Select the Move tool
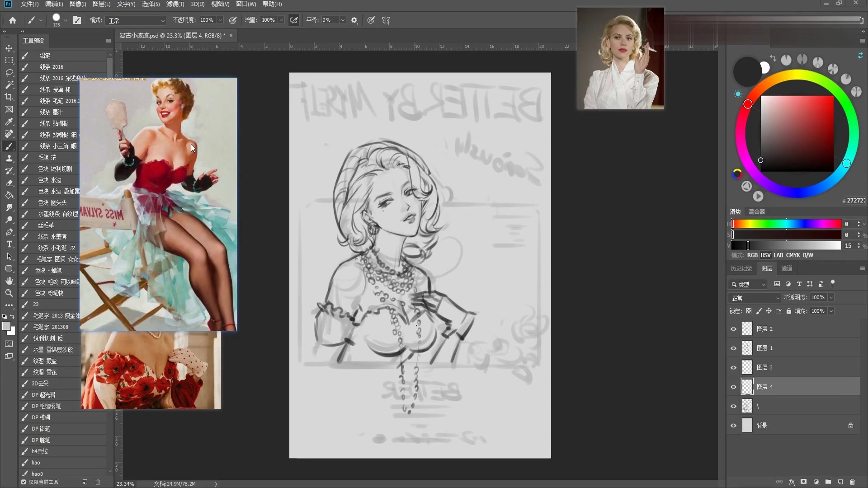The image size is (868, 488). [9, 48]
